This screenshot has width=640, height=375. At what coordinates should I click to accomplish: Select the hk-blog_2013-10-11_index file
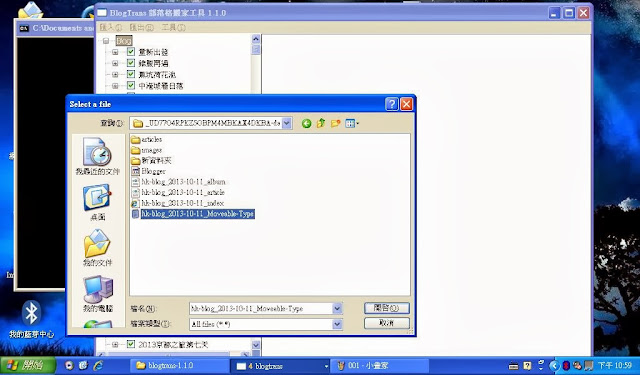pyautogui.click(x=178, y=203)
